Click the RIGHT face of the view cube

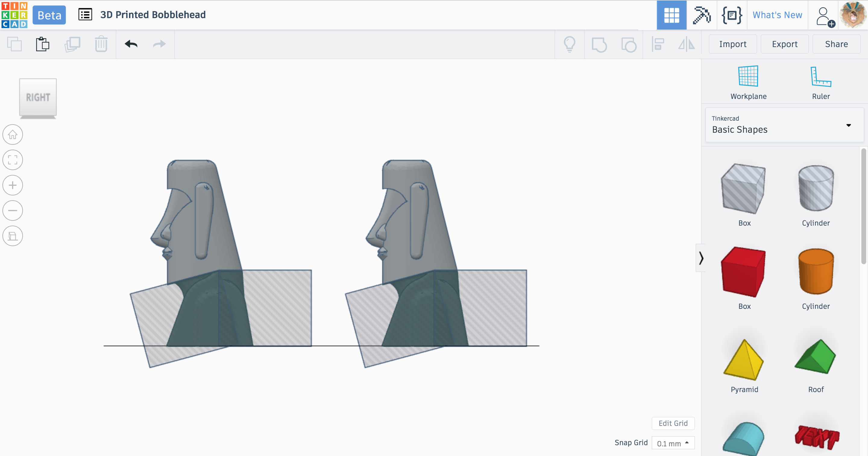pos(38,97)
